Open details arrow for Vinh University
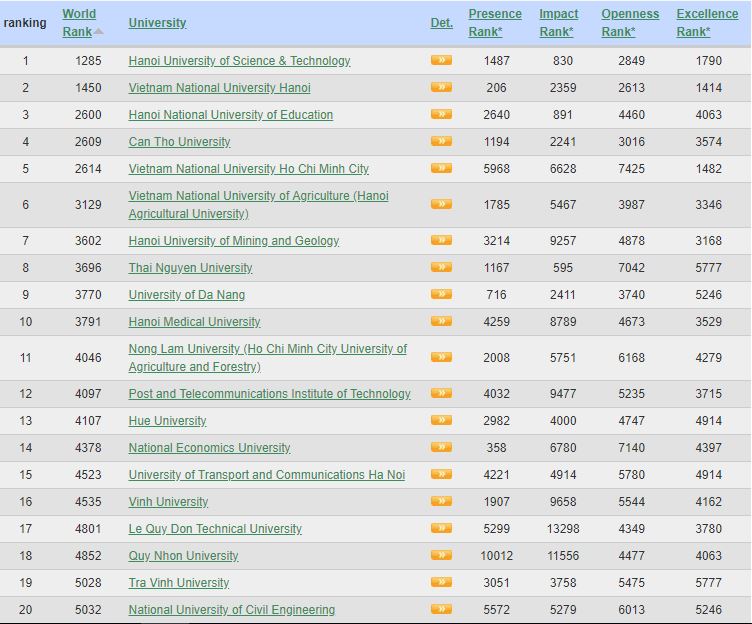The height and width of the screenshot is (624, 752). click(441, 501)
